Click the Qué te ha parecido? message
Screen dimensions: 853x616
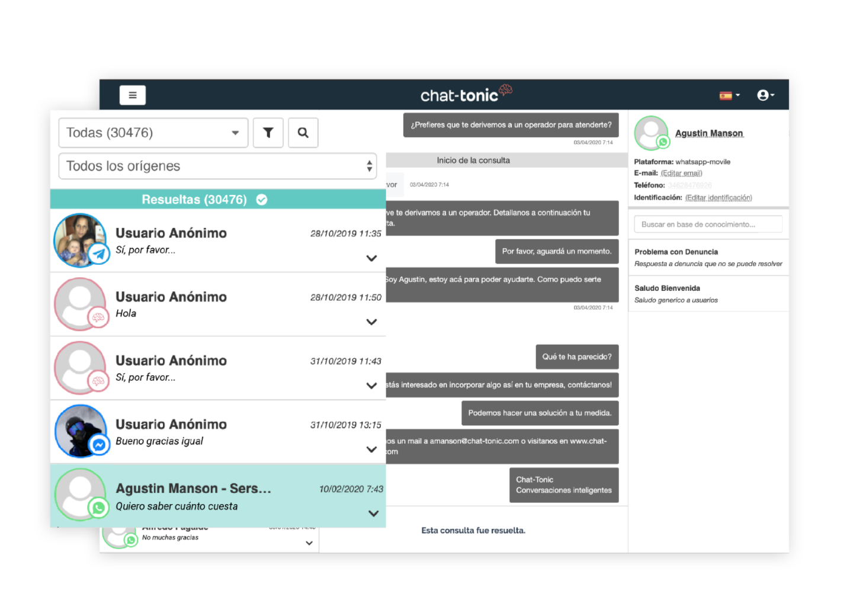pos(577,357)
